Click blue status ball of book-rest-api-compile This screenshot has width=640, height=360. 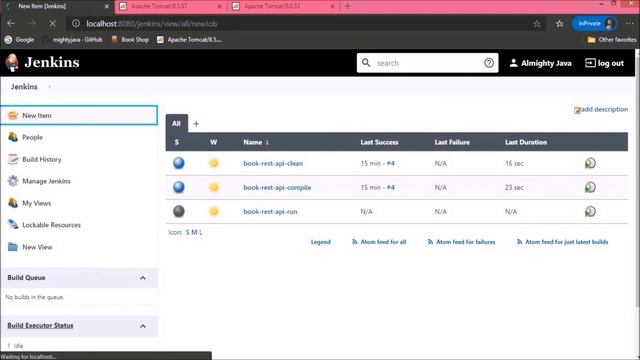click(x=179, y=187)
